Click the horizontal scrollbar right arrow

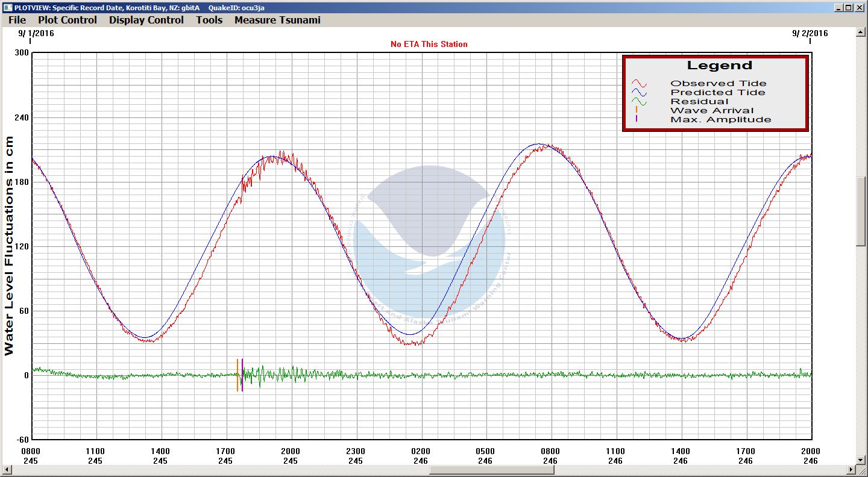click(851, 470)
